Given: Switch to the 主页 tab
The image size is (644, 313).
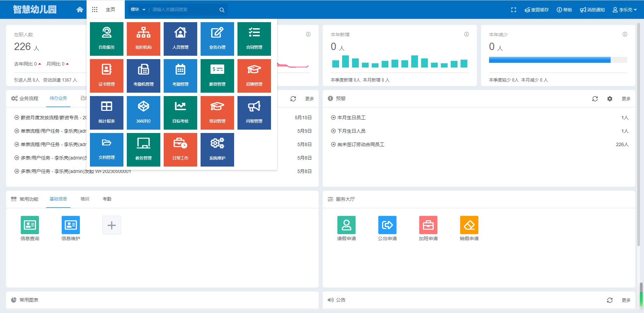Looking at the screenshot, I should pyautogui.click(x=110, y=9).
